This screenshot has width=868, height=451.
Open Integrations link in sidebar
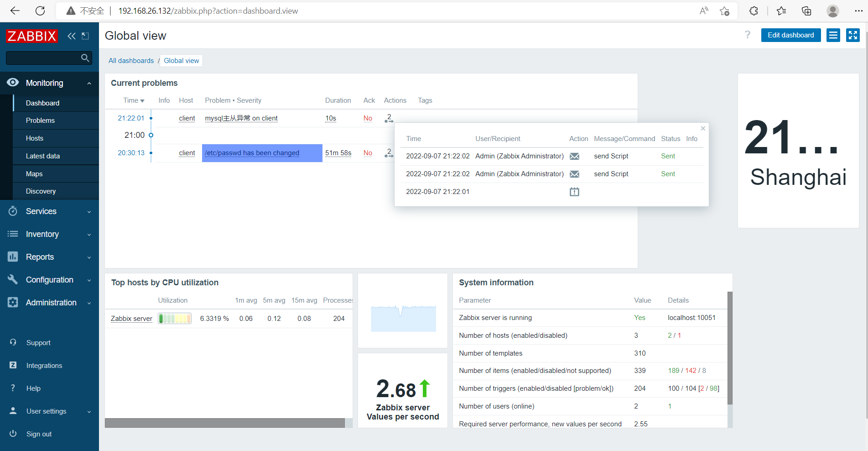click(x=44, y=366)
